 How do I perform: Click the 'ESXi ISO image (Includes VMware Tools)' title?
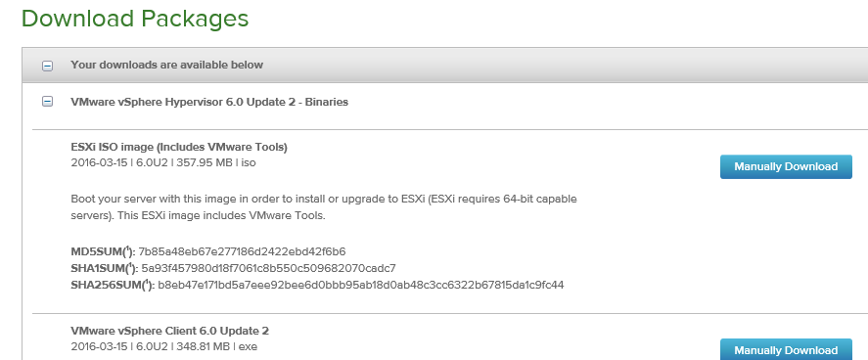click(179, 147)
